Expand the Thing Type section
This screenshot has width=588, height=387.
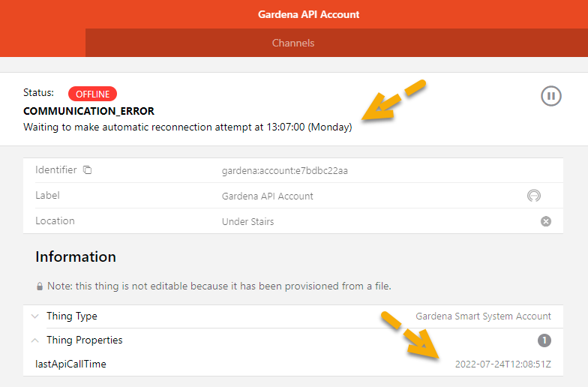[34, 316]
